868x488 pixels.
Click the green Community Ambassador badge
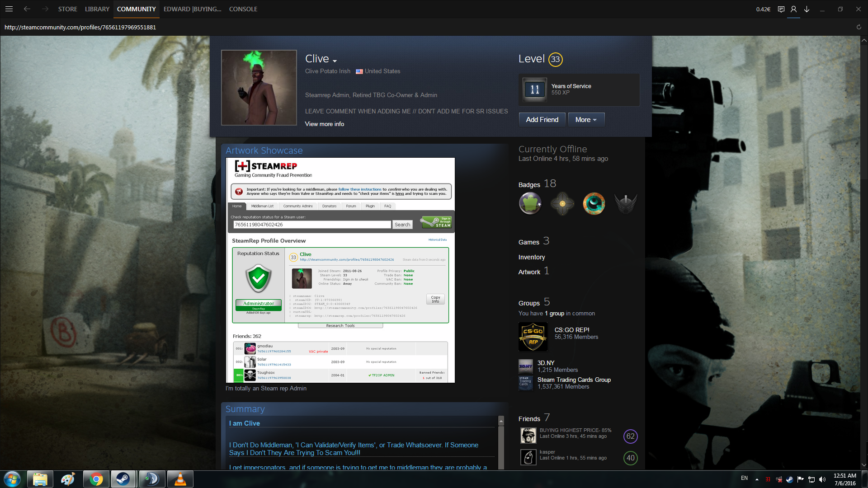pos(530,203)
